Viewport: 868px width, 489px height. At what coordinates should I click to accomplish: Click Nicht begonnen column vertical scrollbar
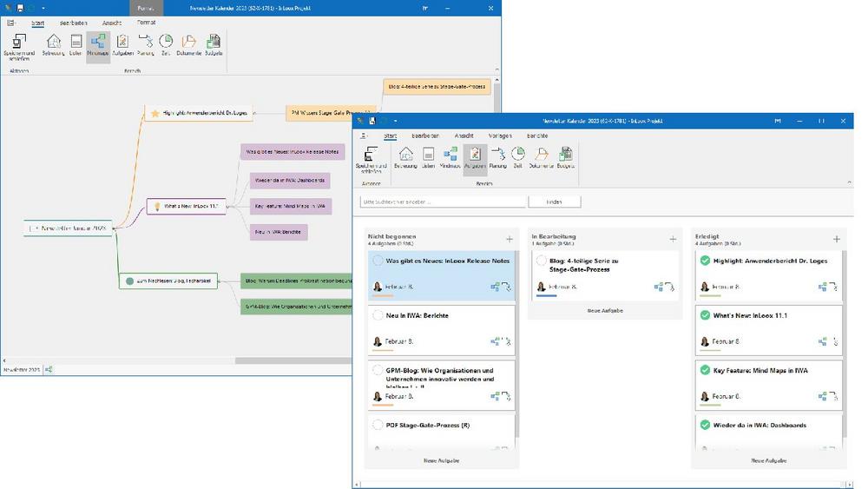[x=517, y=343]
